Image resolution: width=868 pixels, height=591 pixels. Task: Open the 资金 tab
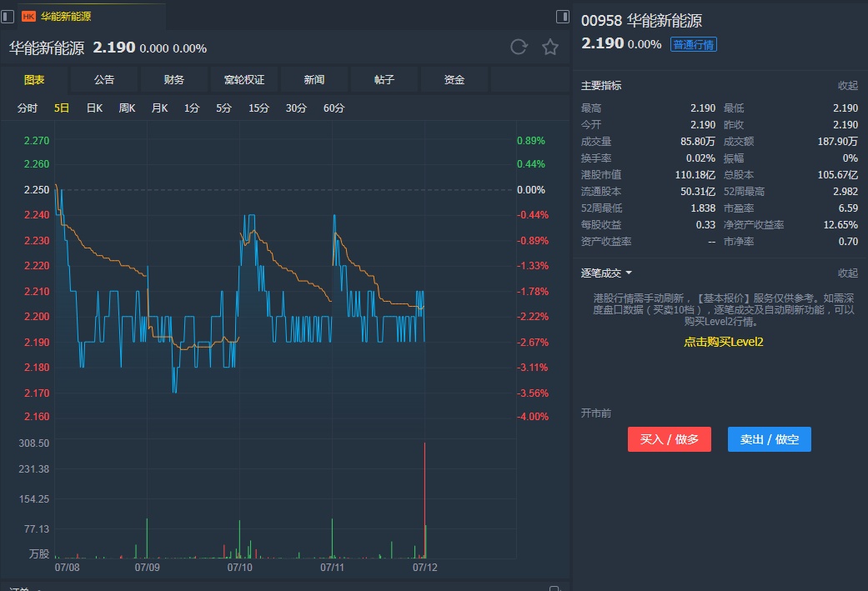click(454, 80)
